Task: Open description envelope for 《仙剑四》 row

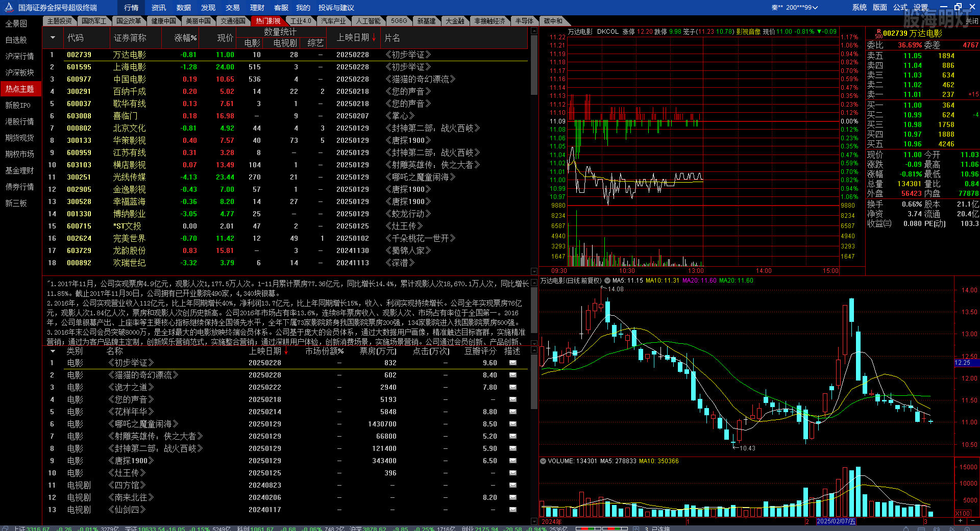Action: (x=513, y=510)
